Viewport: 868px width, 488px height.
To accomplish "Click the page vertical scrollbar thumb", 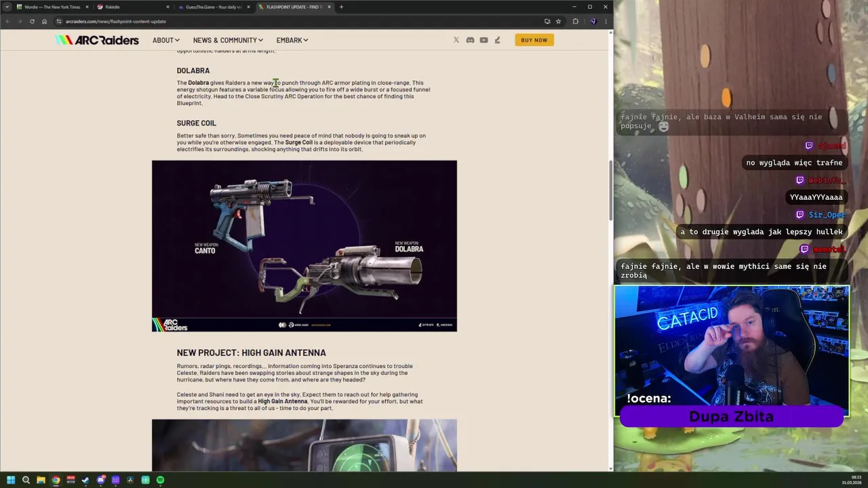I will 610,190.
